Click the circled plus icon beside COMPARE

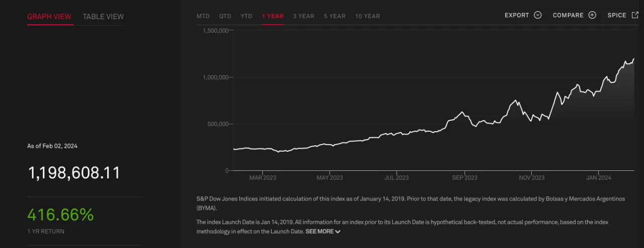click(592, 15)
